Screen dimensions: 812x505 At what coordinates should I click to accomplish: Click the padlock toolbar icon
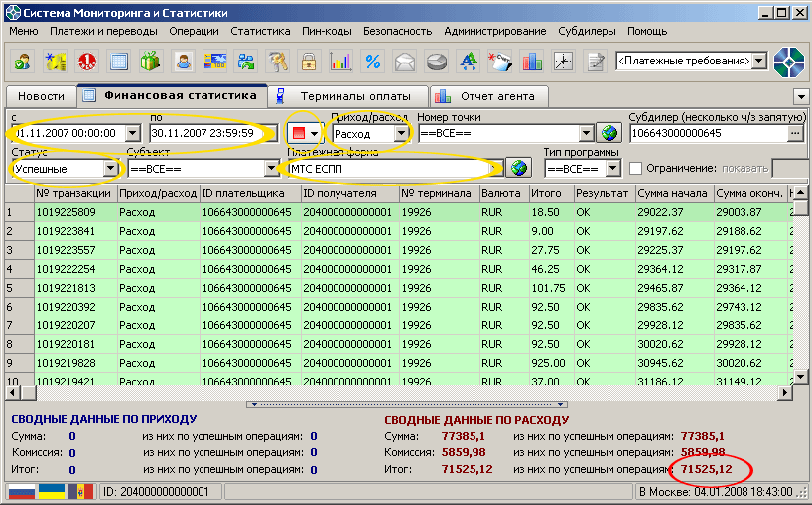[310, 62]
